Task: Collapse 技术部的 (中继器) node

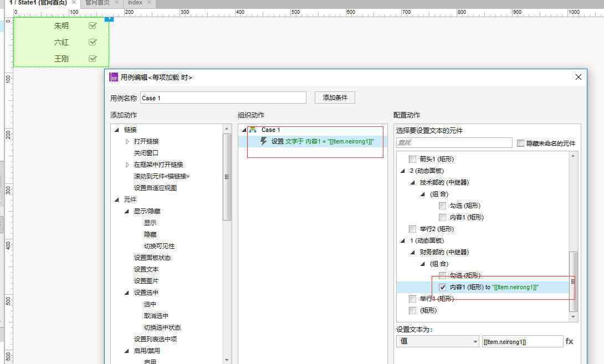Action: pos(413,182)
